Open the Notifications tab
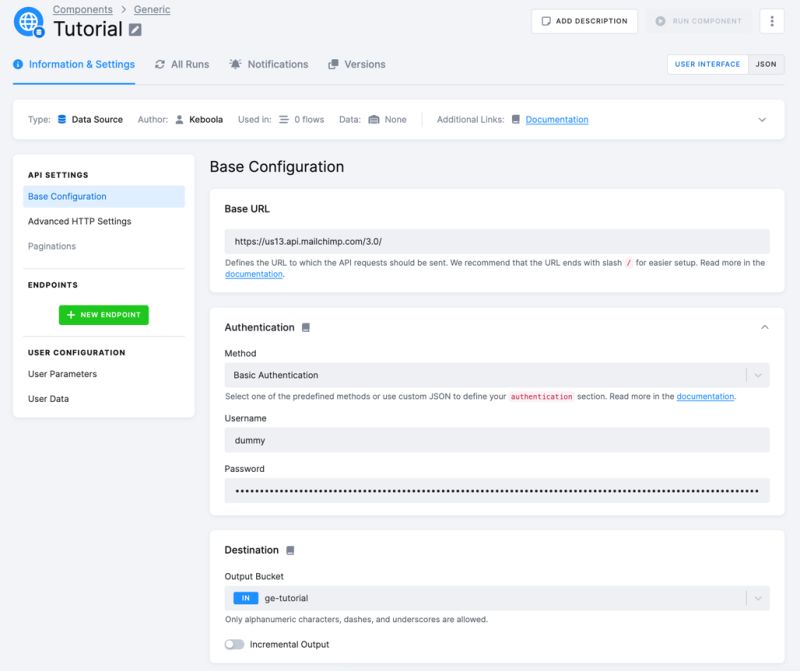800x671 pixels. point(286,63)
